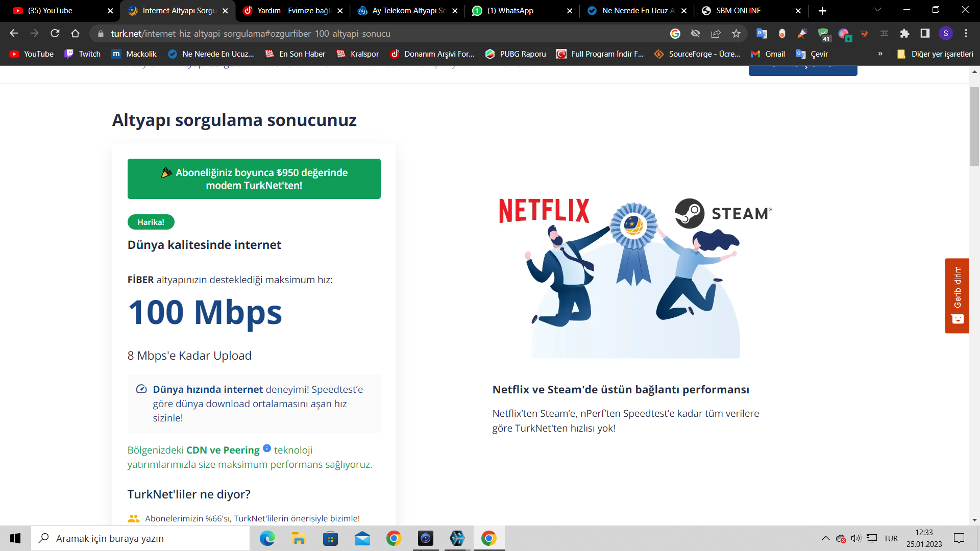Expand the hidden bookmarks chevron

(880, 54)
